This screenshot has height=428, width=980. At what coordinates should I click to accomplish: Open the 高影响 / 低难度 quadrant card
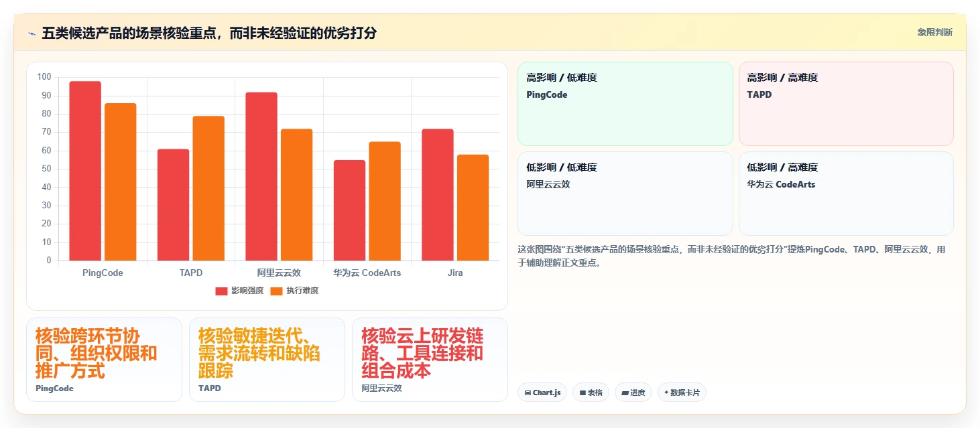click(x=625, y=104)
